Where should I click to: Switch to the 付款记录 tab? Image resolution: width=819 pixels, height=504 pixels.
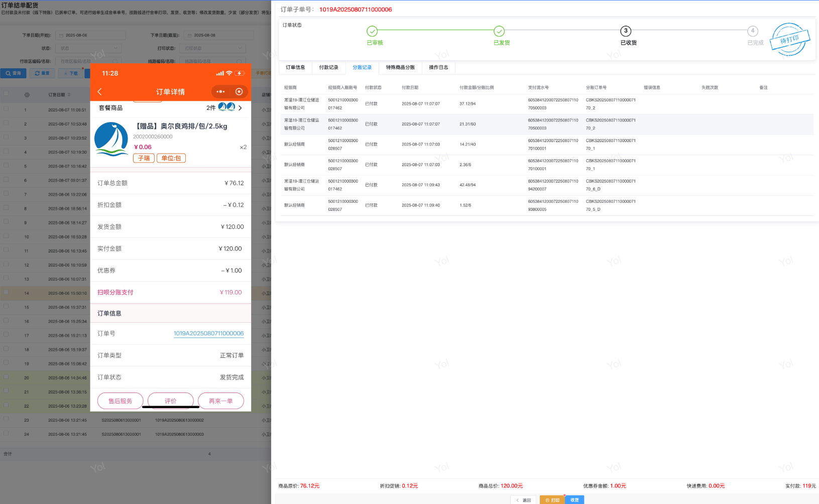328,67
